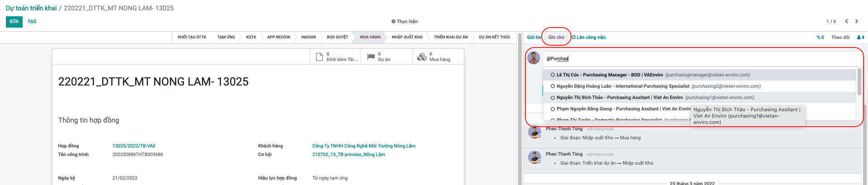868x185 pixels.
Task: Select BOD DUYỆT stage
Action: point(337,37)
